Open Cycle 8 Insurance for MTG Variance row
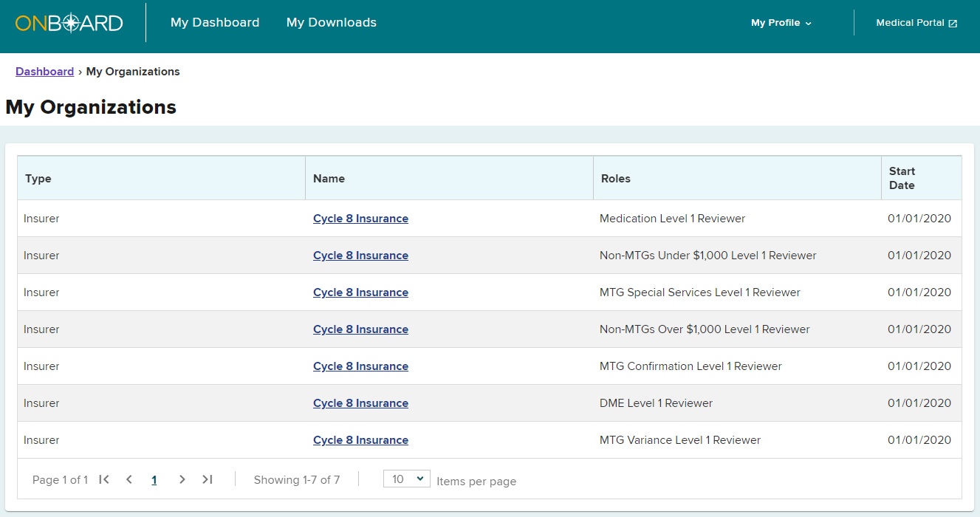The height and width of the screenshot is (517, 980). click(360, 440)
